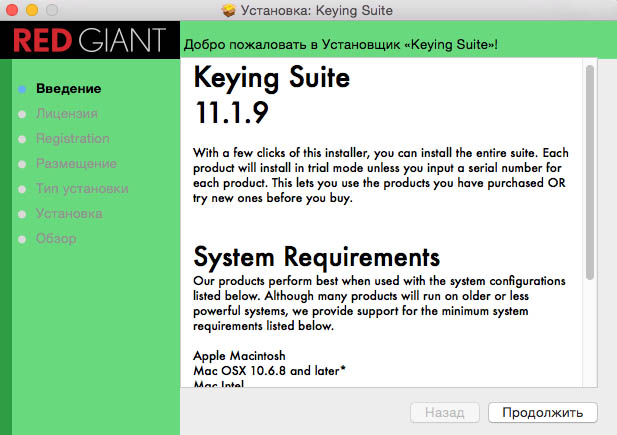Click the Red Giant logo

click(x=90, y=40)
